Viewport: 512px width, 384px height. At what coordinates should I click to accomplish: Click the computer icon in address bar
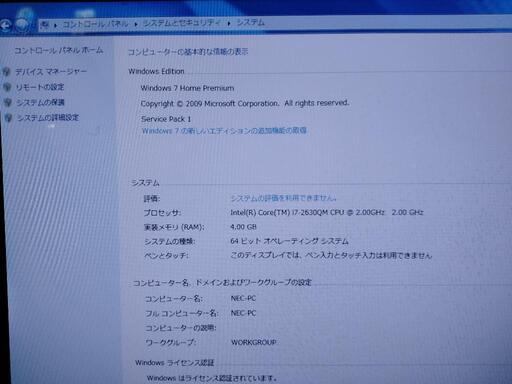coord(45,24)
